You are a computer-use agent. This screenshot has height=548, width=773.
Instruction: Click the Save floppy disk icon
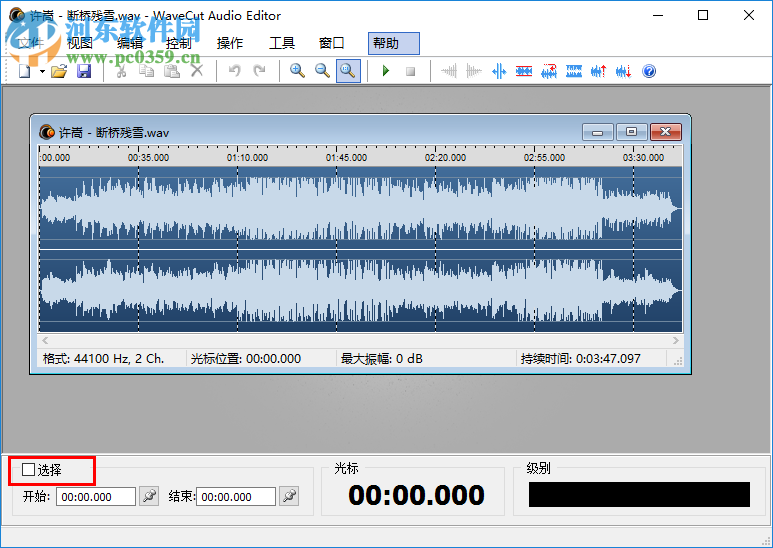point(84,71)
